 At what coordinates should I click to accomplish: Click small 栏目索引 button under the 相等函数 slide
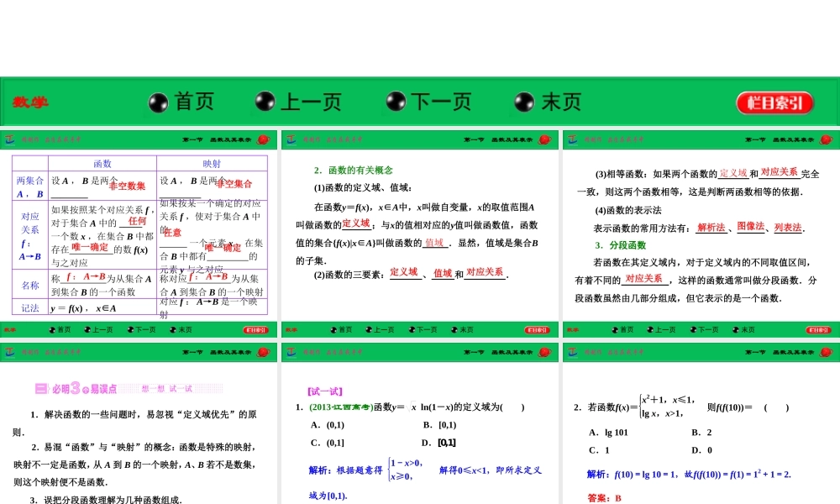point(818,330)
